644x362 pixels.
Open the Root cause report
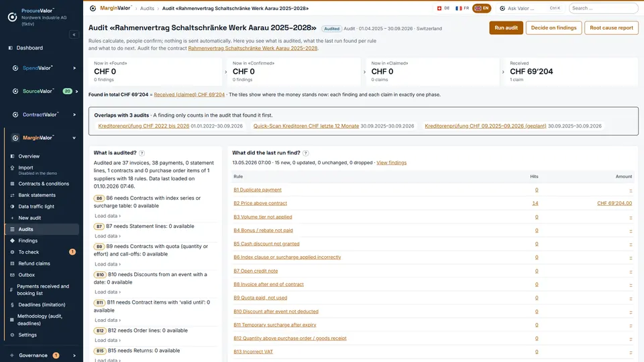(611, 28)
